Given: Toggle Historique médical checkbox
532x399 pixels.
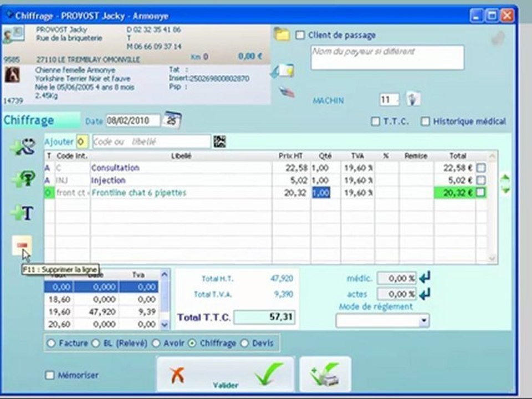Looking at the screenshot, I should coord(425,121).
